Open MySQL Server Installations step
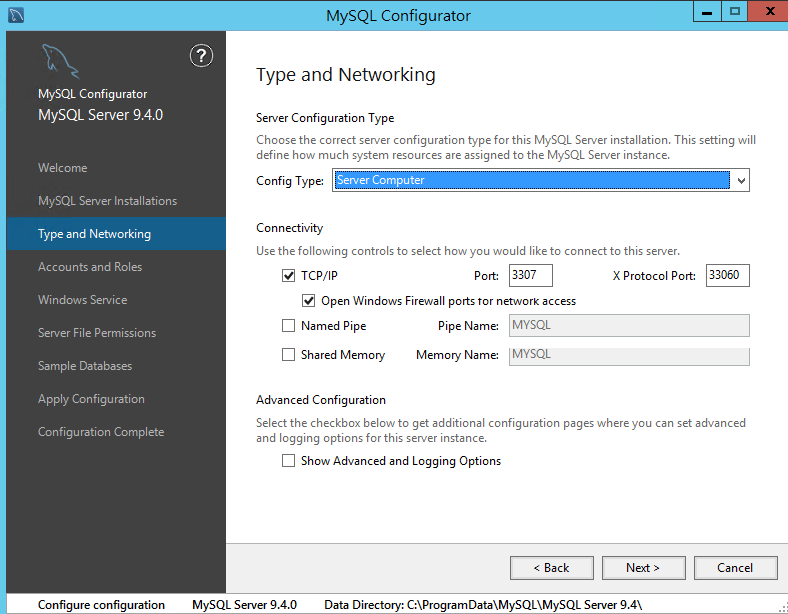Image resolution: width=788 pixels, height=614 pixels. click(x=108, y=201)
